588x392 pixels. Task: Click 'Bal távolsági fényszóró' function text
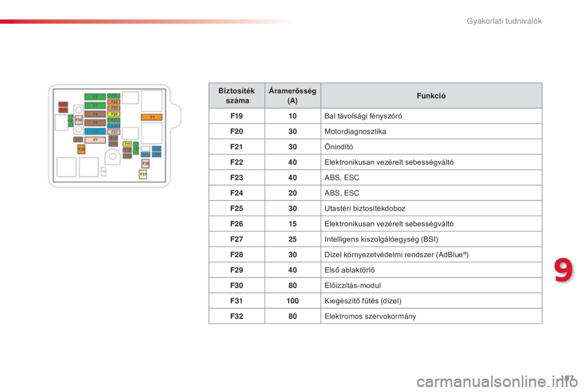(x=363, y=116)
